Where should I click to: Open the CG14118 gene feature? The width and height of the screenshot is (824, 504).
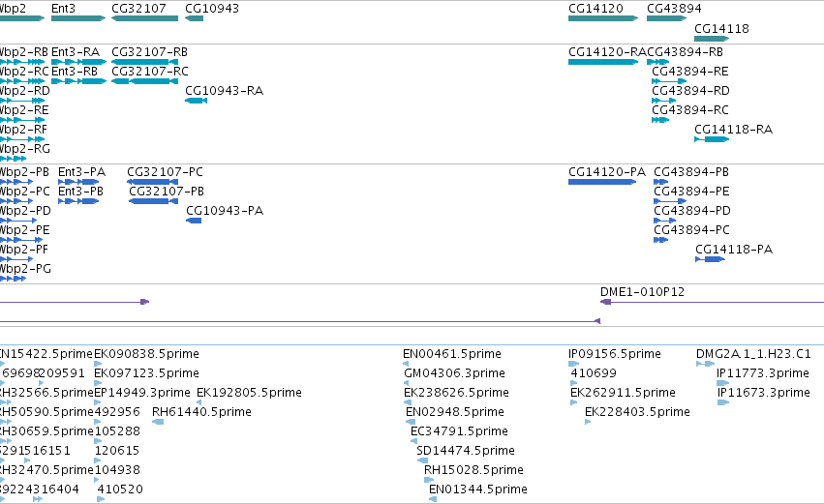712,39
